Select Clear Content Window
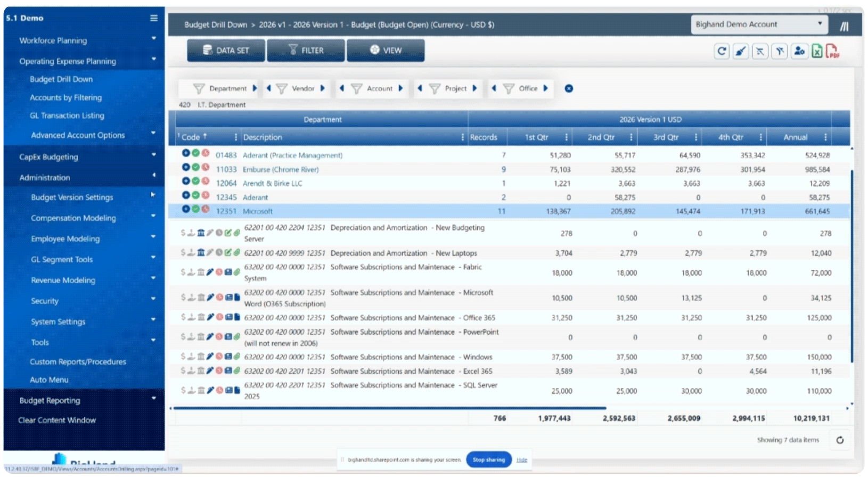 click(x=57, y=420)
